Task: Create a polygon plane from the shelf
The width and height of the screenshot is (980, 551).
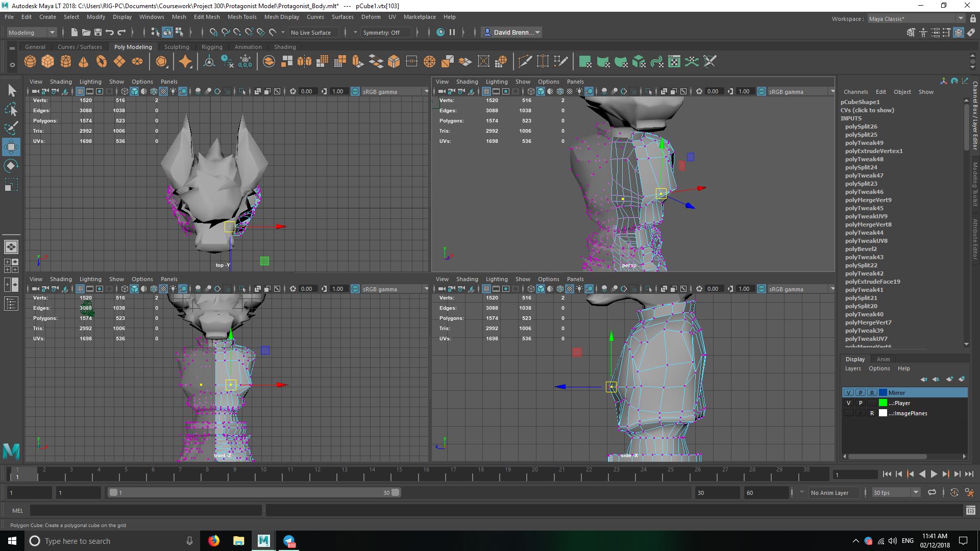Action: click(119, 62)
